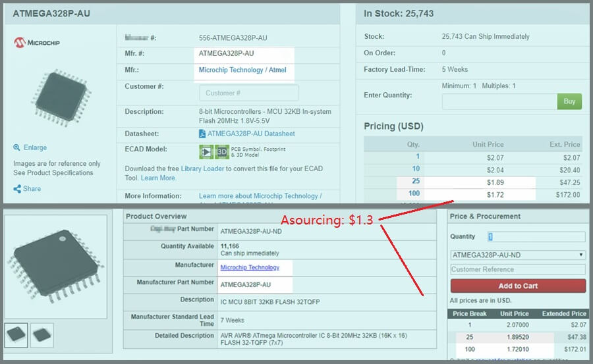Viewport: 593px width, 364px height.
Task: Click the 7 Weeks lead time value
Action: (x=232, y=320)
